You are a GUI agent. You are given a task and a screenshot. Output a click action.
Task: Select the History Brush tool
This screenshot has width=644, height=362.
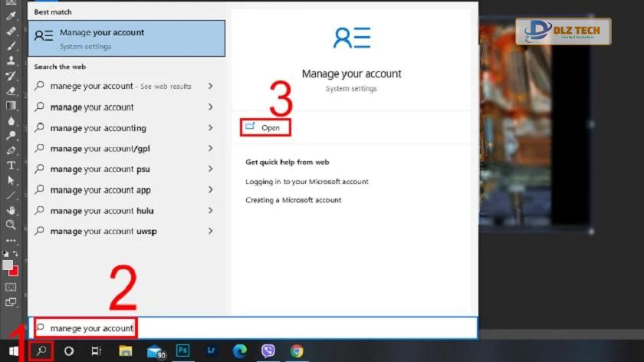pyautogui.click(x=11, y=76)
